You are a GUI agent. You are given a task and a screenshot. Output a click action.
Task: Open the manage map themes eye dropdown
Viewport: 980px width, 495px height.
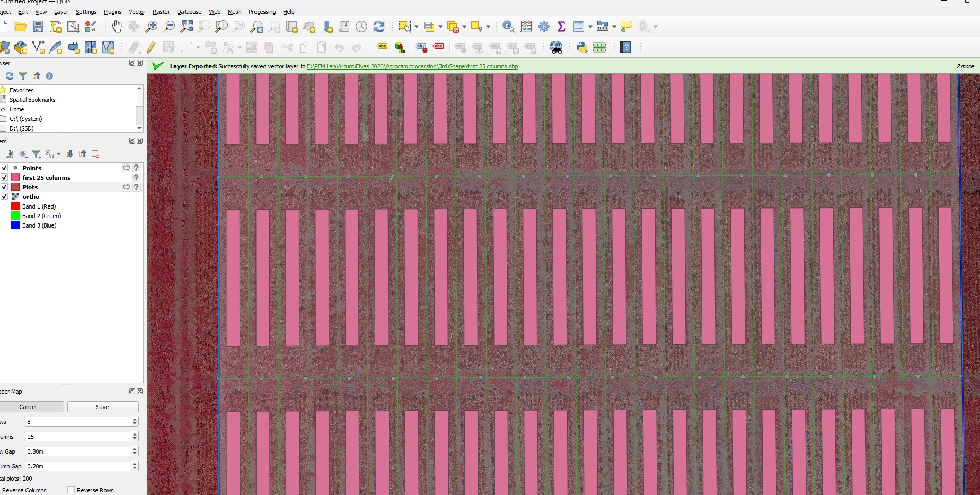pos(23,154)
